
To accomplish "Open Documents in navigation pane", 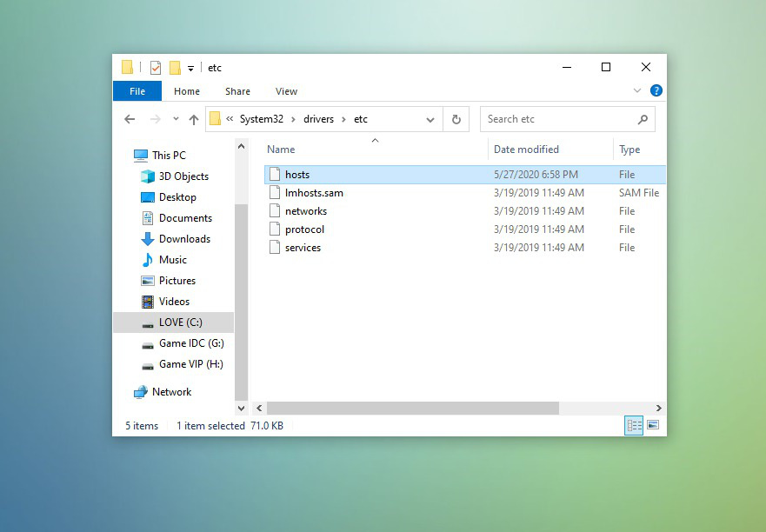I will click(177, 218).
